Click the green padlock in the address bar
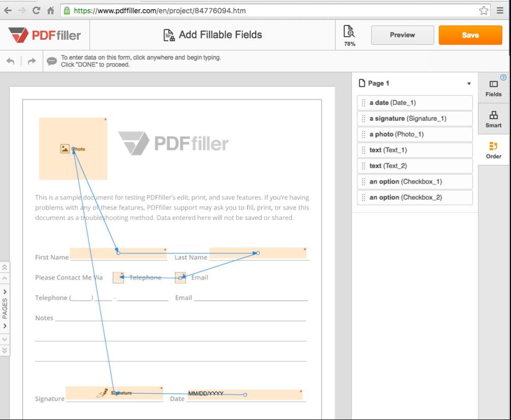This screenshot has height=420, width=511. [67, 11]
